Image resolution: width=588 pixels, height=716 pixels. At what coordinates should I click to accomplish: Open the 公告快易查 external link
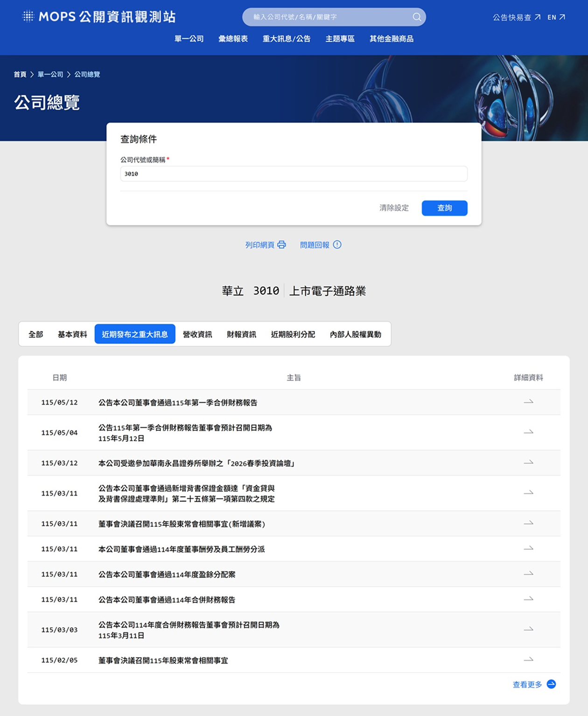(517, 17)
